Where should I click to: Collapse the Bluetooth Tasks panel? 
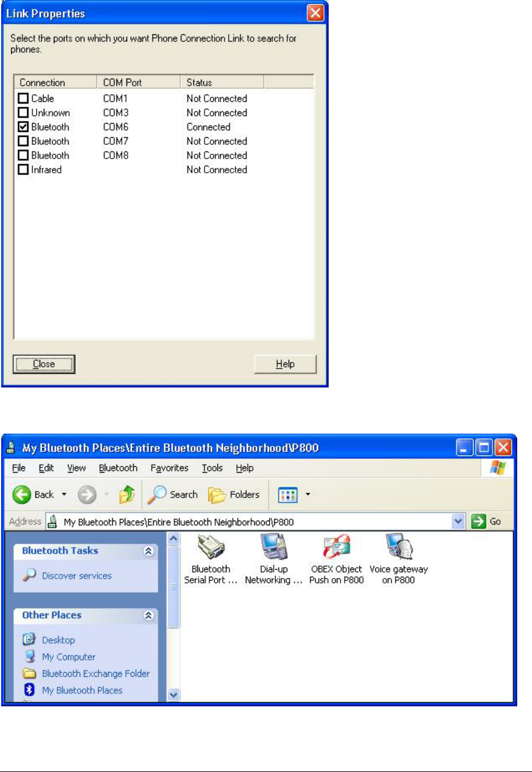pos(149,551)
